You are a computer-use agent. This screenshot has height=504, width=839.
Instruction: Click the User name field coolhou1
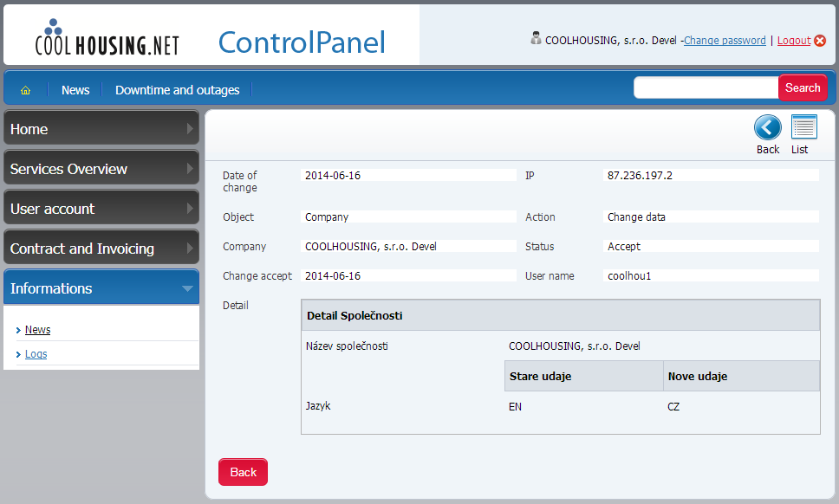click(x=711, y=275)
